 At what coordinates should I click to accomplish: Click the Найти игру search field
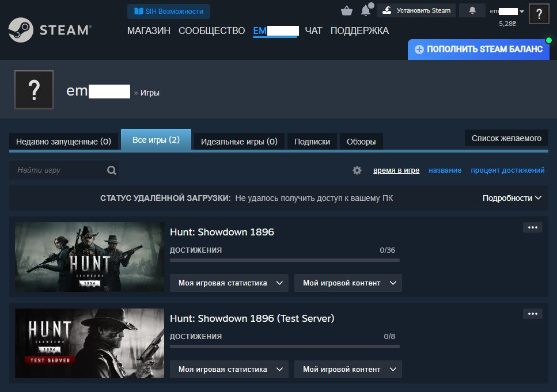(x=58, y=170)
